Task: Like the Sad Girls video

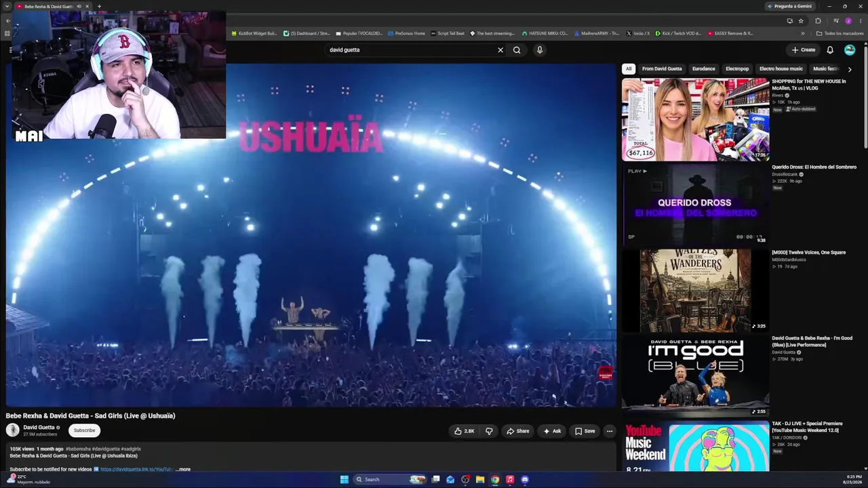Action: 465,431
